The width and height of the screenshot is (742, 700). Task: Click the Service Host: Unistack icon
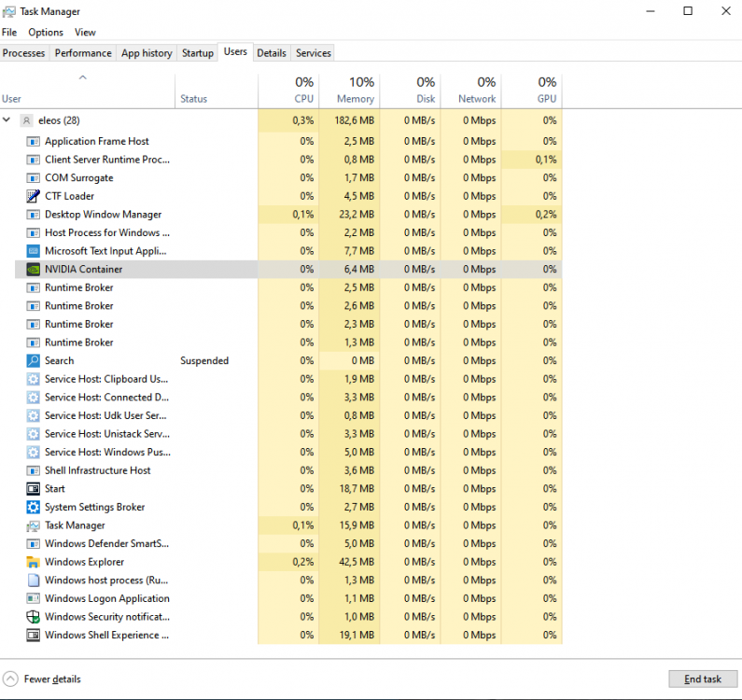coord(33,434)
